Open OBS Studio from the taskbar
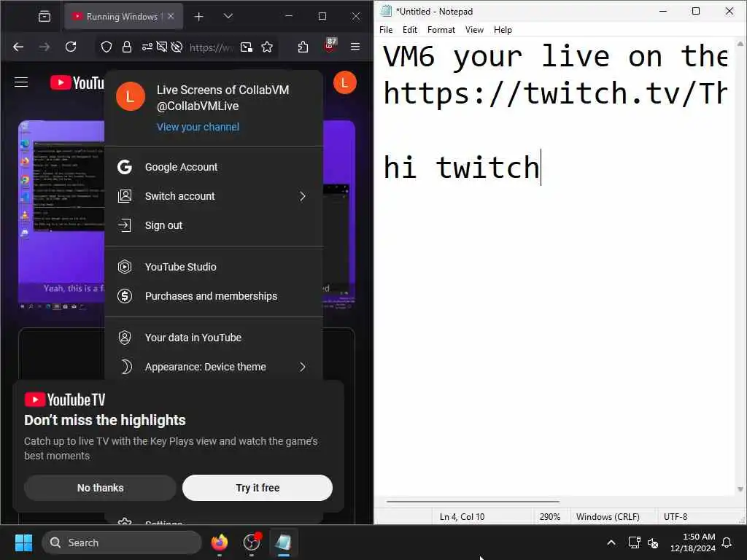Viewport: 747px width, 560px height. coord(252,542)
